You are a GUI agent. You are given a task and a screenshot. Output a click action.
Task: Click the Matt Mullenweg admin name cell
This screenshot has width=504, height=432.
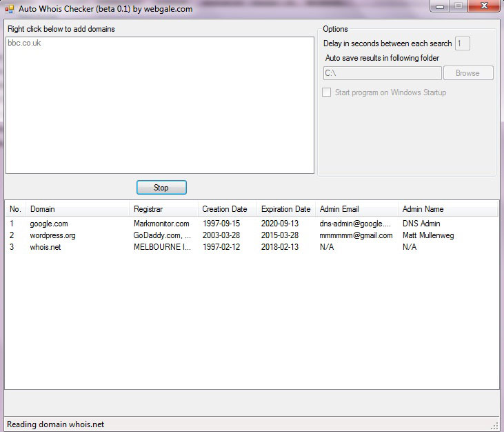pyautogui.click(x=428, y=235)
